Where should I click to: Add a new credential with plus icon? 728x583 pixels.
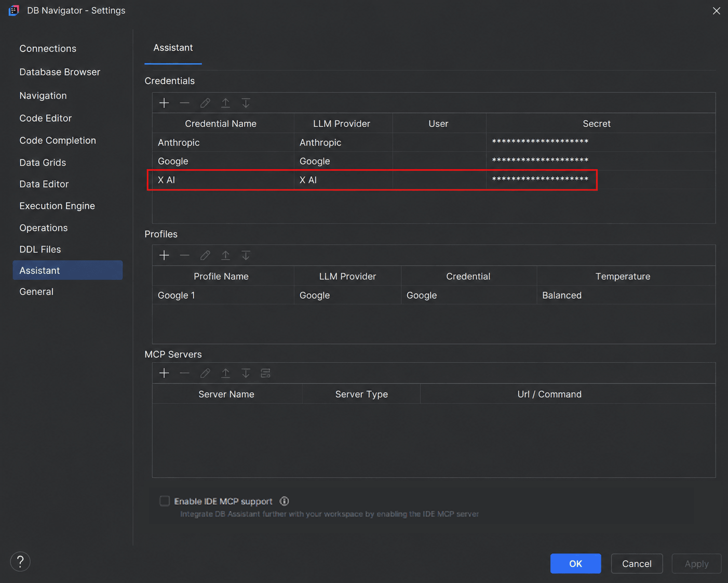click(x=164, y=103)
